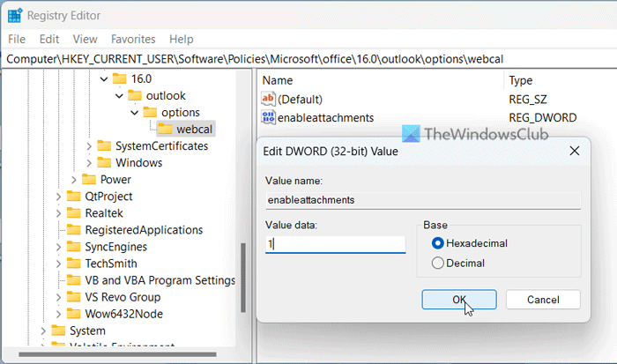Screen dimensions: 617x364
Task: Select the enableattachments value name
Action: (x=325, y=117)
